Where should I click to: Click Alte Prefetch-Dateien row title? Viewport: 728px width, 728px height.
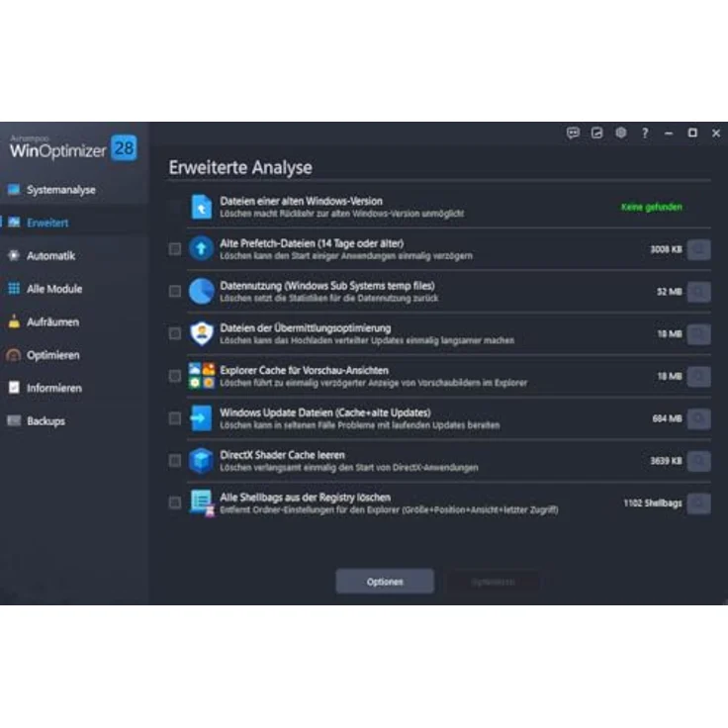[312, 243]
